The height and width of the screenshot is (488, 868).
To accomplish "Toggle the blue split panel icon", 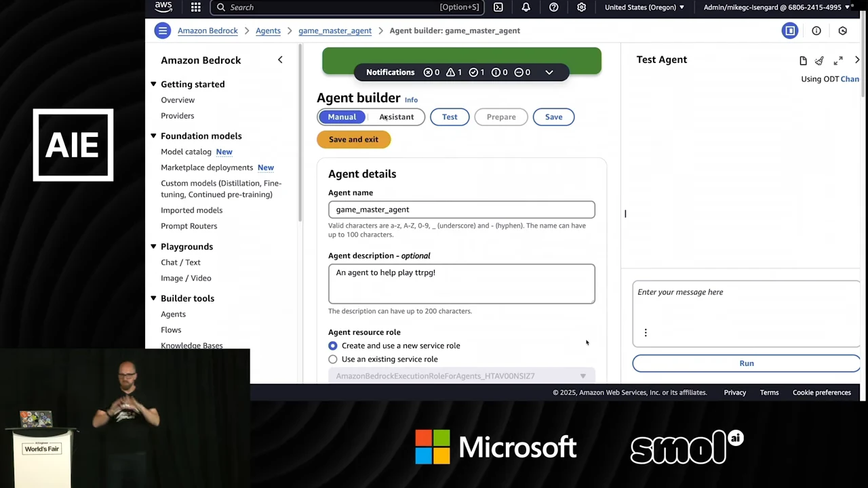I will [790, 30].
